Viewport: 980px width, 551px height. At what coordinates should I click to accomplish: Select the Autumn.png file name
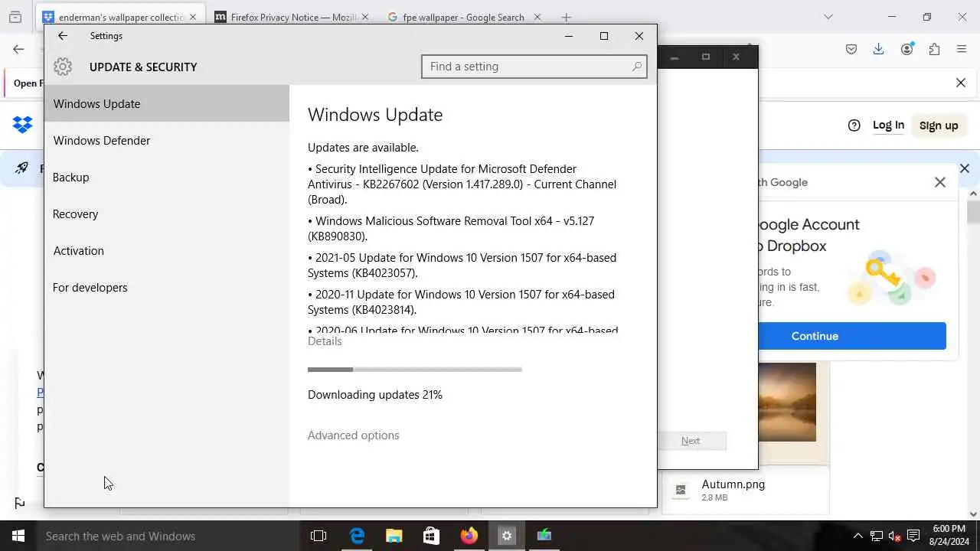tap(733, 484)
